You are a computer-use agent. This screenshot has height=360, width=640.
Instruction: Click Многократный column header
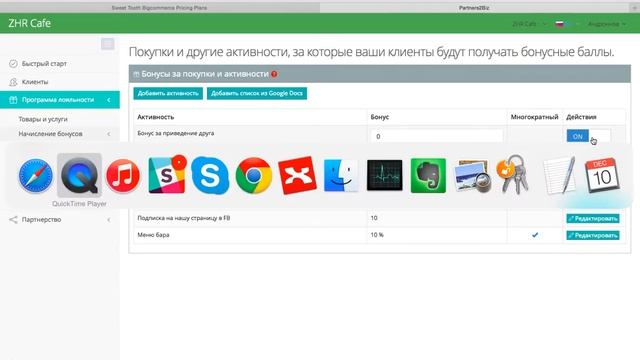pyautogui.click(x=534, y=117)
